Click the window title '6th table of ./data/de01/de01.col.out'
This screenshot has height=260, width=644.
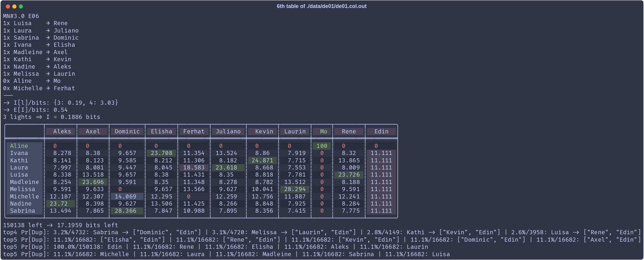pos(321,6)
